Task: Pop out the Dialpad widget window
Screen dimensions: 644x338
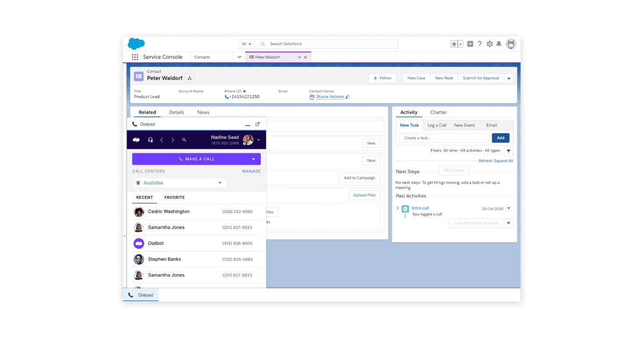Action: (258, 124)
